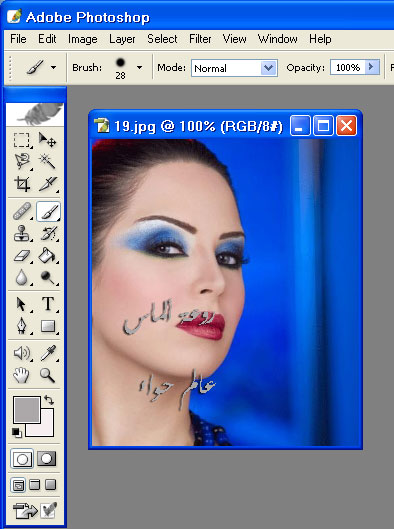Reset default foreground and background colors
The height and width of the screenshot is (529, 394).
16,432
